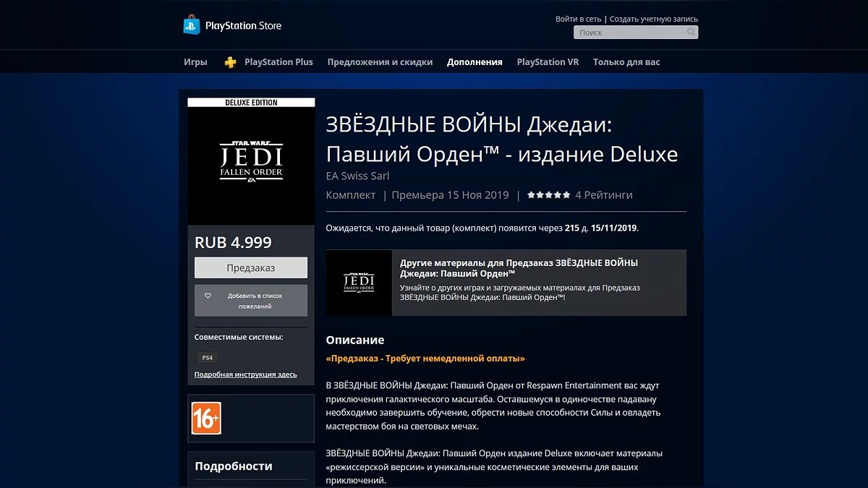Open the PlayStation VR section
Image resolution: width=868 pixels, height=488 pixels.
click(x=548, y=62)
